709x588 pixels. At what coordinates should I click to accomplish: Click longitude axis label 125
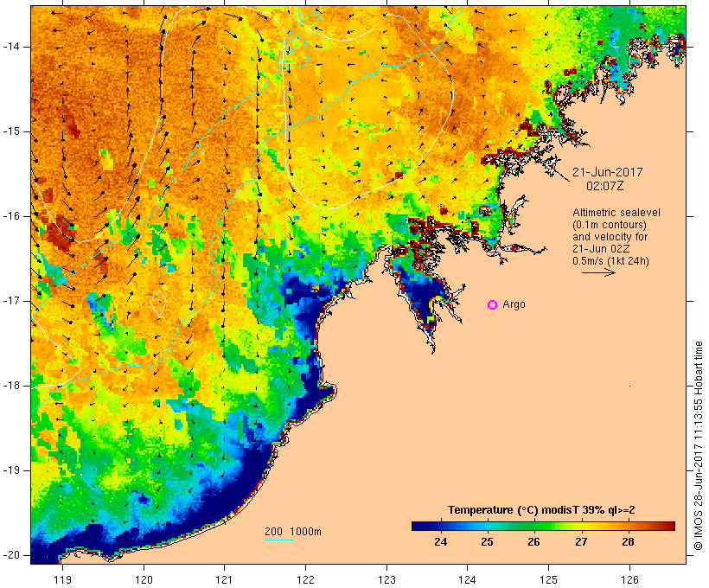click(x=548, y=580)
